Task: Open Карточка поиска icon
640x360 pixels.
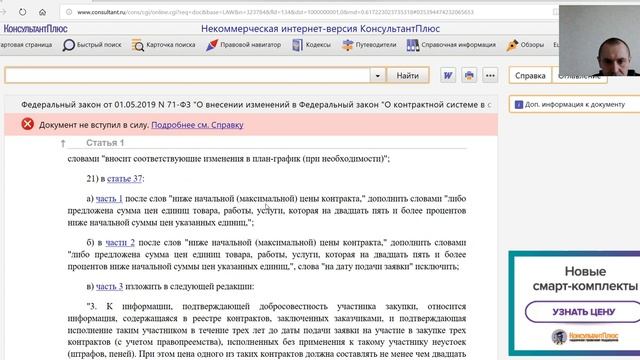Action: [x=138, y=45]
